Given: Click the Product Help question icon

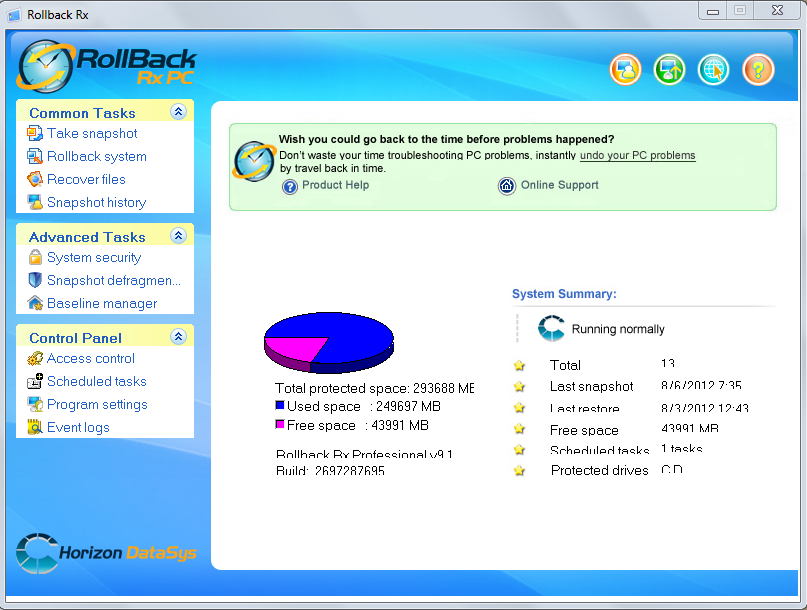Looking at the screenshot, I should [x=290, y=186].
